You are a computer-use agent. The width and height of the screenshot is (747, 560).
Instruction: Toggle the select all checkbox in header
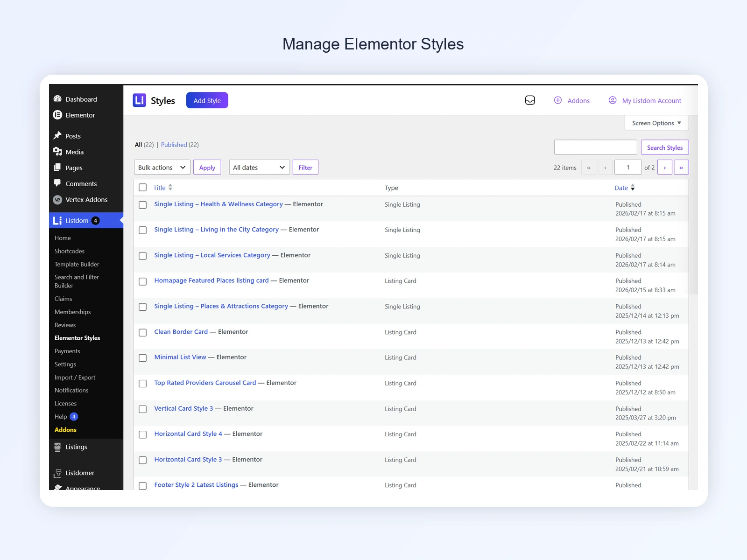[x=143, y=188]
